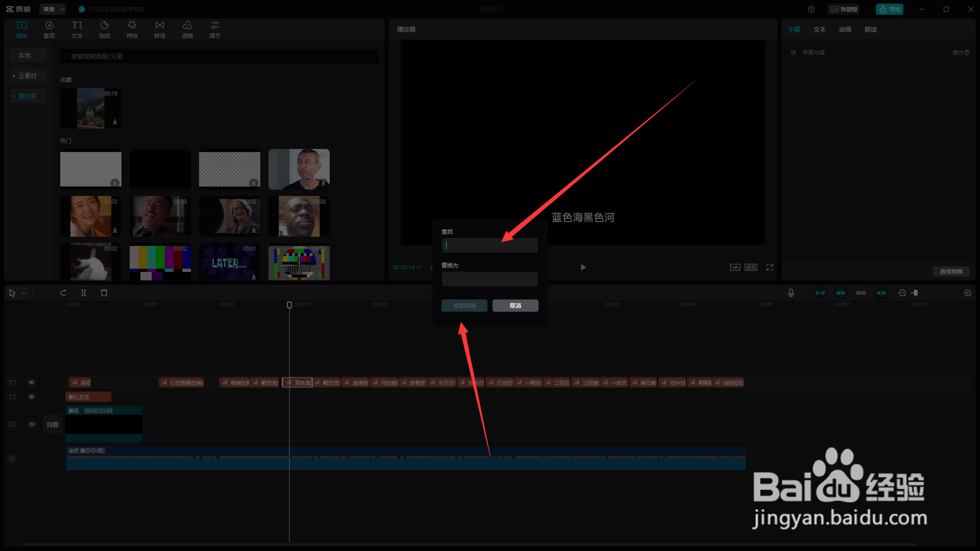This screenshot has height=551, width=980.
Task: Hide the first subtitle text track
Action: 32,383
